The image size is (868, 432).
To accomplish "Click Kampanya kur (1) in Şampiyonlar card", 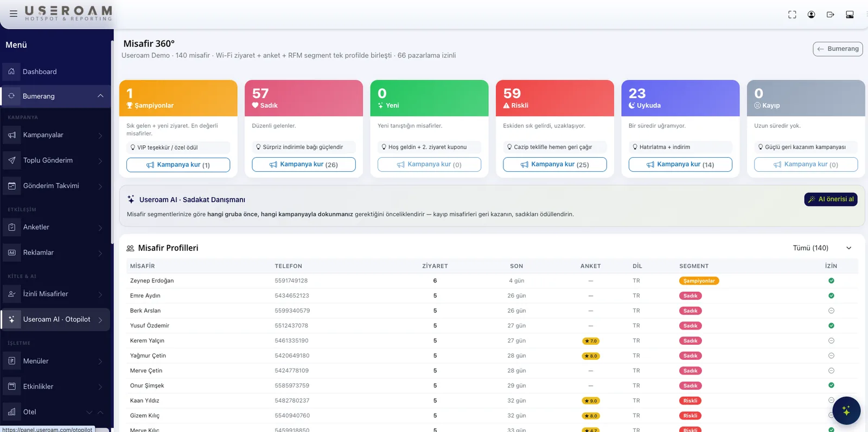I will [x=178, y=165].
